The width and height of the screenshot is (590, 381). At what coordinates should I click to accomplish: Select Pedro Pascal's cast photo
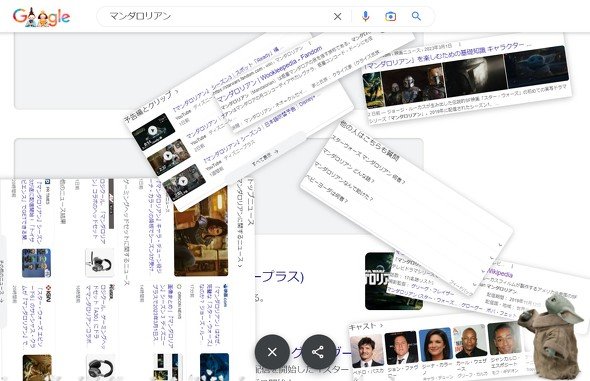tap(366, 351)
